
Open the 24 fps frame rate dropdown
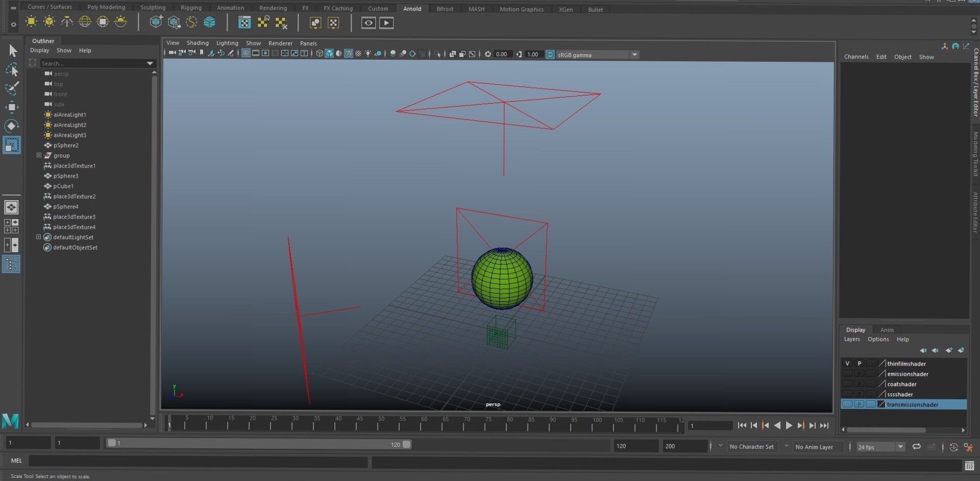900,447
